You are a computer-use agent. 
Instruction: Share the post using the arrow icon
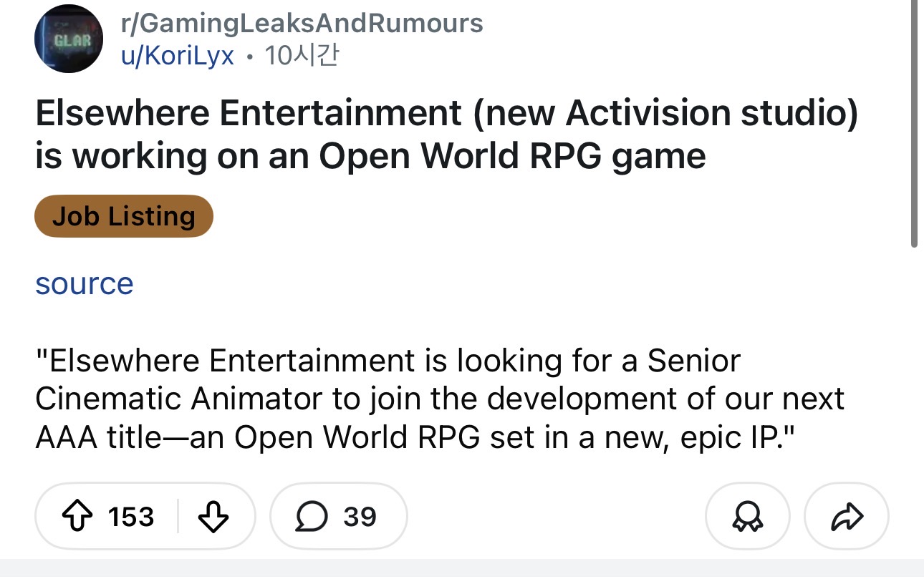pyautogui.click(x=847, y=516)
